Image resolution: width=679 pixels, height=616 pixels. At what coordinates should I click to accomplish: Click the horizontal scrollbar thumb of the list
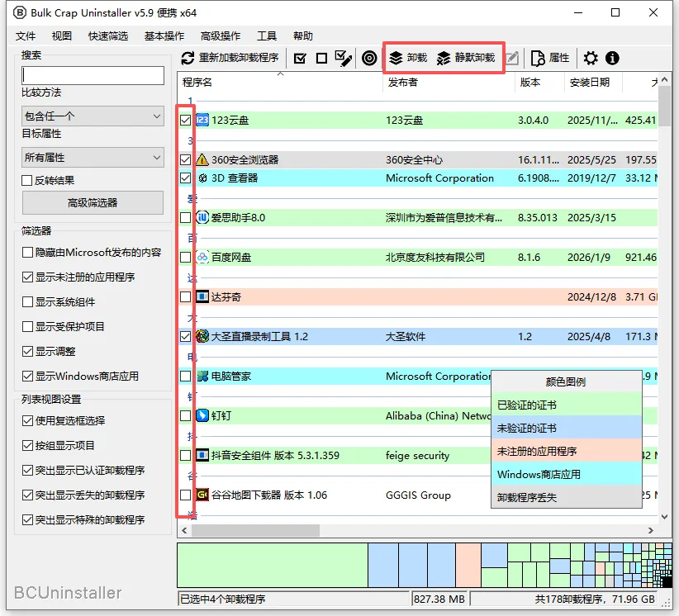255,530
